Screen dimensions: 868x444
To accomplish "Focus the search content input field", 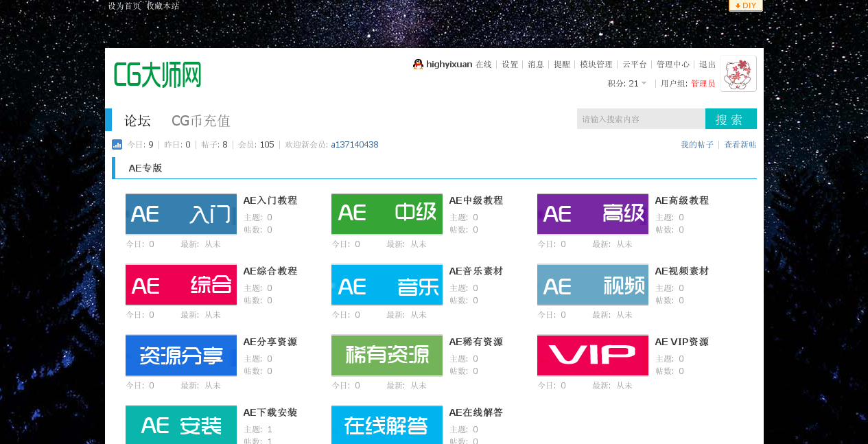I will pos(641,119).
